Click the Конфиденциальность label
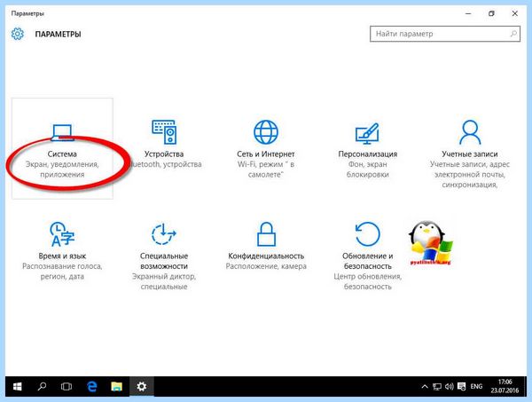 266,256
